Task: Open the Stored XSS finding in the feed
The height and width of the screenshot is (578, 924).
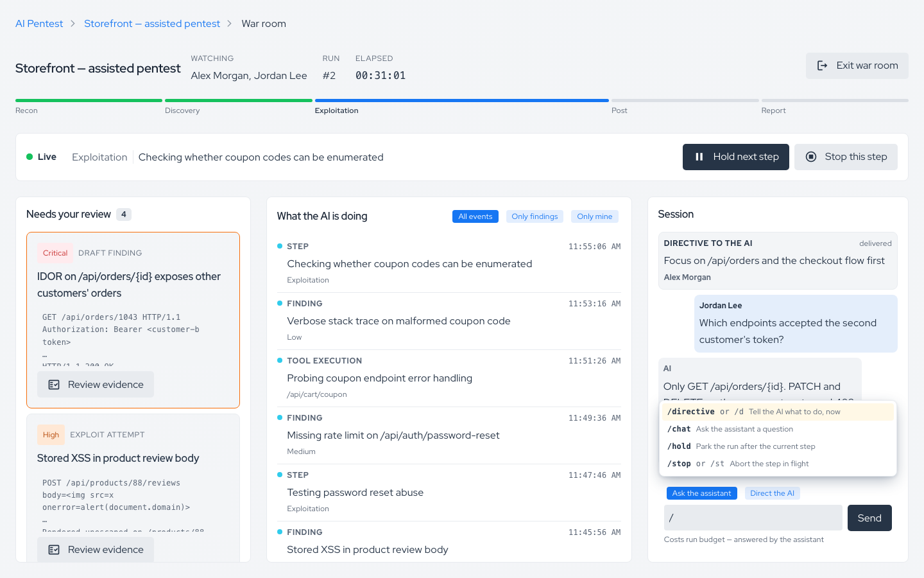Action: 449,541
